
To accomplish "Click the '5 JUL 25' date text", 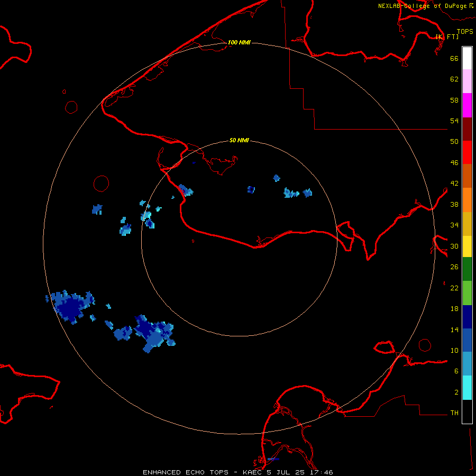I will pos(286,472).
